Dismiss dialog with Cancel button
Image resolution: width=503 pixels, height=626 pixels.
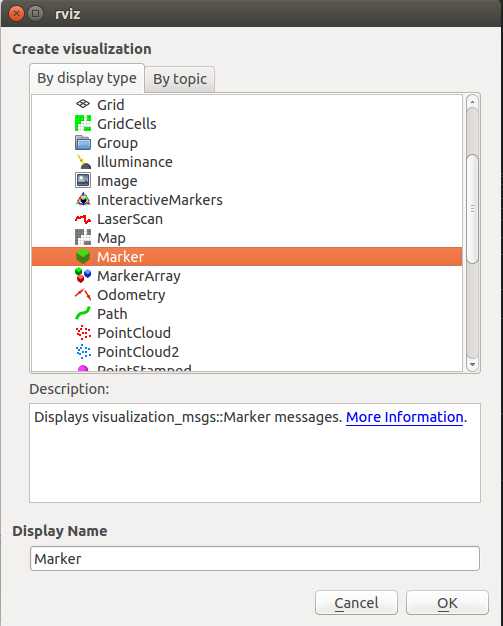pos(356,602)
